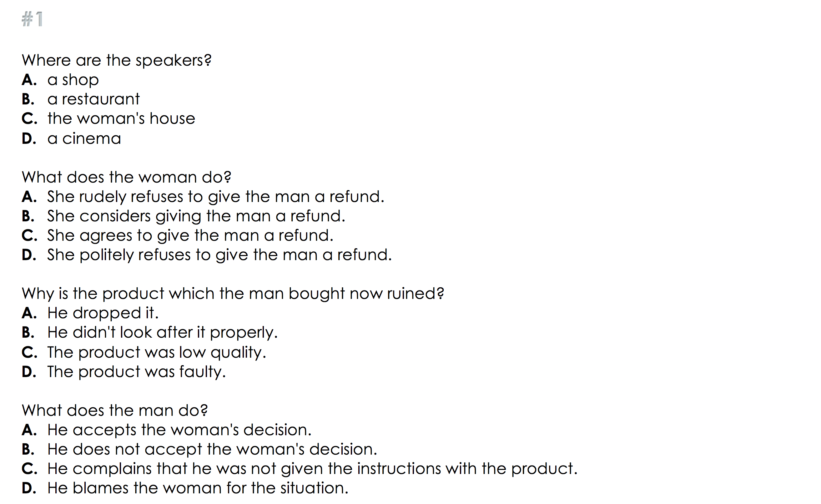This screenshot has height=504, width=821.
Task: Select 'The product was faulty.' option
Action: pyautogui.click(x=136, y=372)
